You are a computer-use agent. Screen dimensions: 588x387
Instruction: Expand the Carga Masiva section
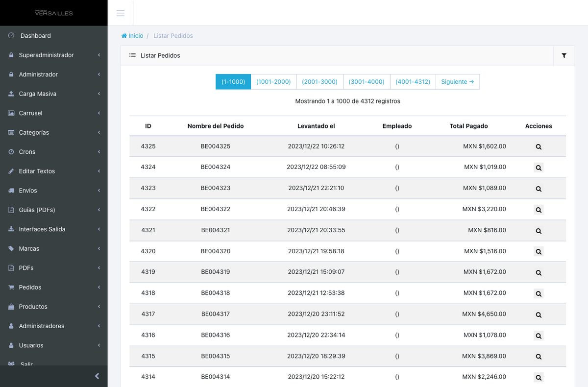pos(54,94)
